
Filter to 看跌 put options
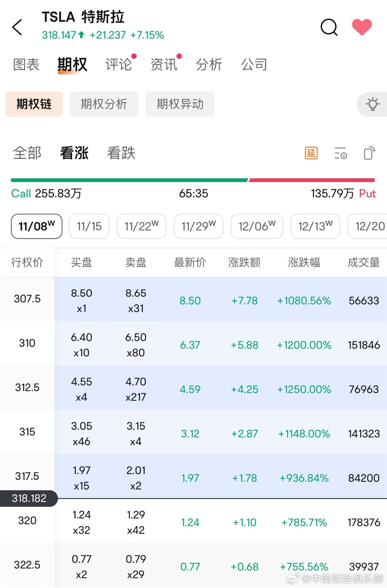coord(121,153)
